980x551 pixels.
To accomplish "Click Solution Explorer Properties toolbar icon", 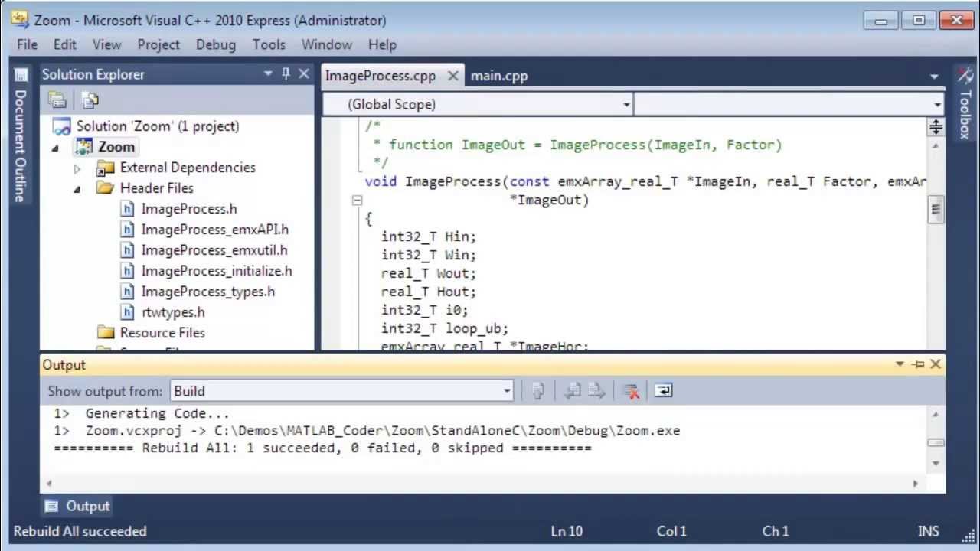I will point(57,99).
